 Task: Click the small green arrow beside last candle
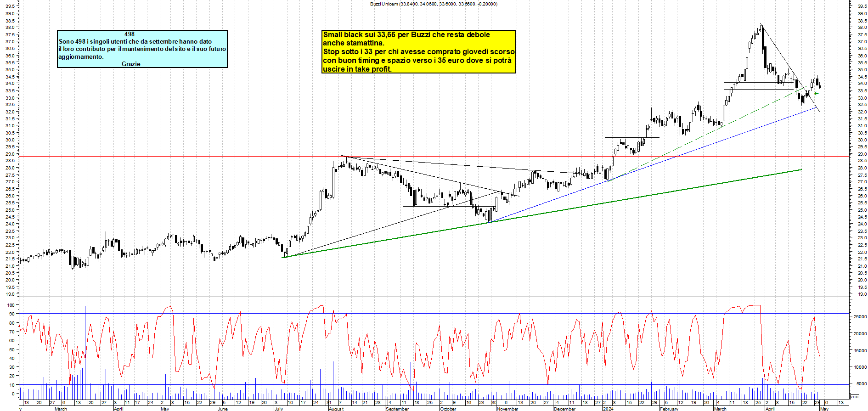pyautogui.click(x=816, y=94)
